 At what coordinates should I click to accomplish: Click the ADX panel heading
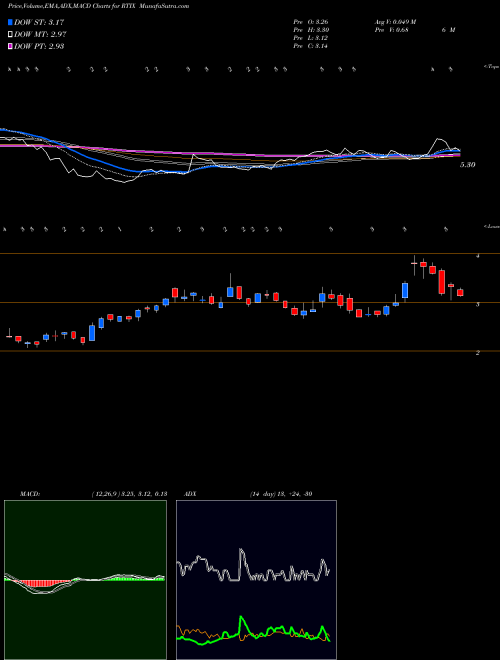coord(190,494)
